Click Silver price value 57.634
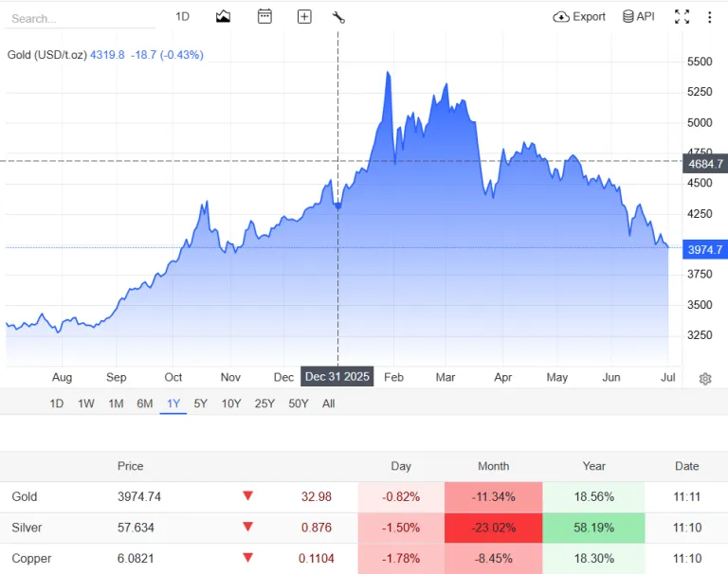 [136, 528]
